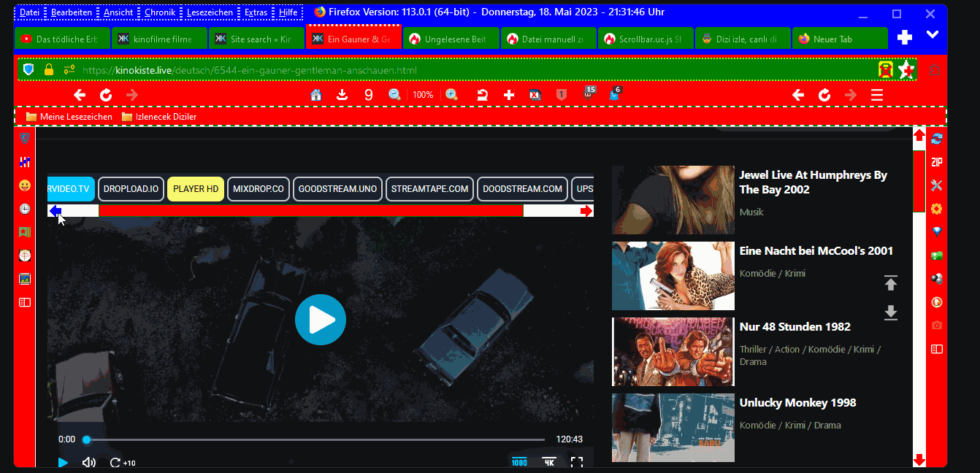Click the reload icon at the toolbar's right side

tap(824, 95)
